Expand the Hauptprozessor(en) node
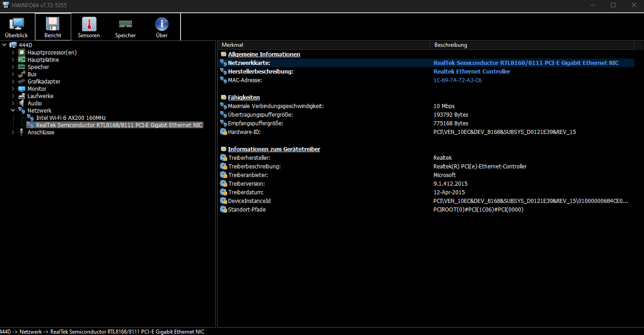Viewport: 644px width, 335px height. coord(13,52)
